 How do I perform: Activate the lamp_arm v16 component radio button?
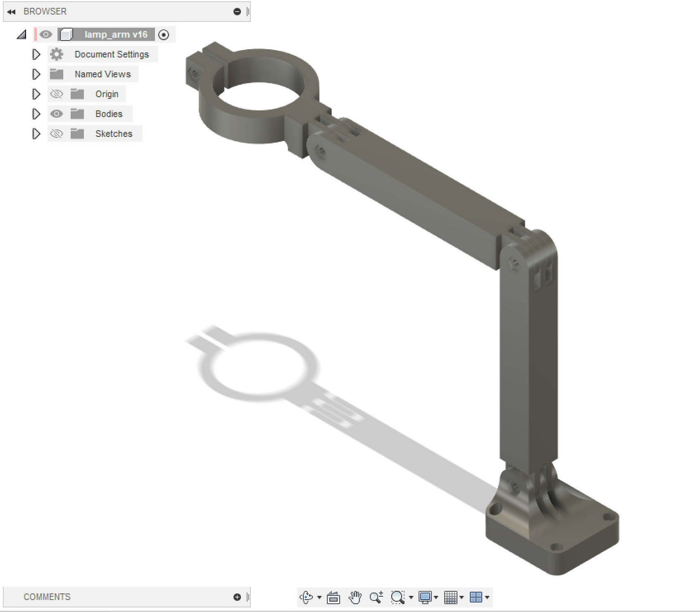(x=164, y=35)
